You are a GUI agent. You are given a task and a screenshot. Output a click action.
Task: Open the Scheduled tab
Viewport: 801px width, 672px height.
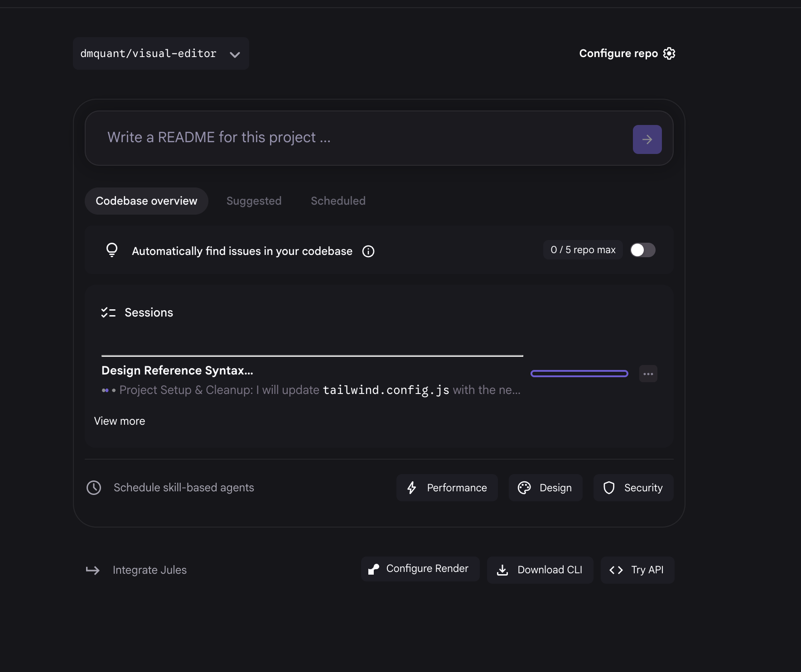point(338,201)
